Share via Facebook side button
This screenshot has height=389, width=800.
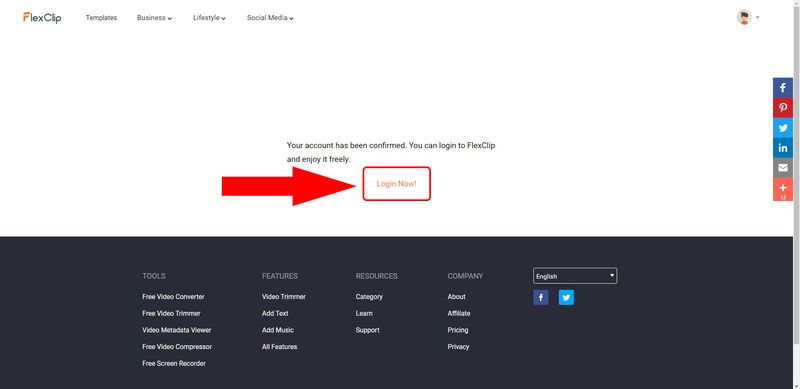[x=783, y=88]
